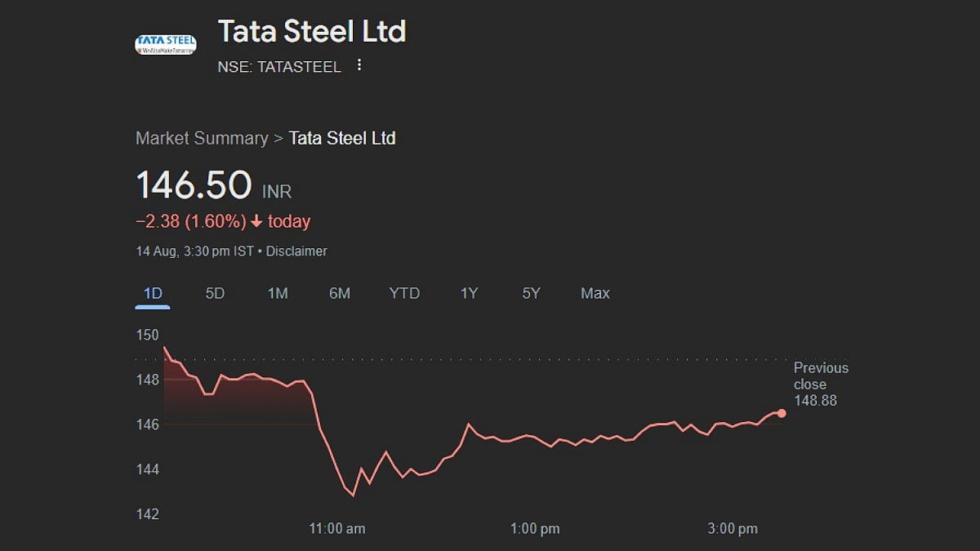Click the 146.50 price value
This screenshot has height=551, width=980.
click(194, 184)
